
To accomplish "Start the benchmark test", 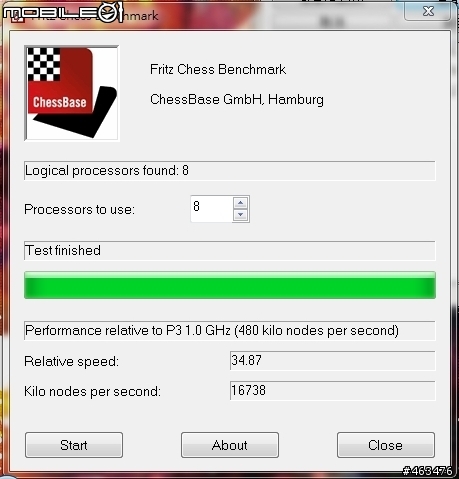I will tap(74, 445).
